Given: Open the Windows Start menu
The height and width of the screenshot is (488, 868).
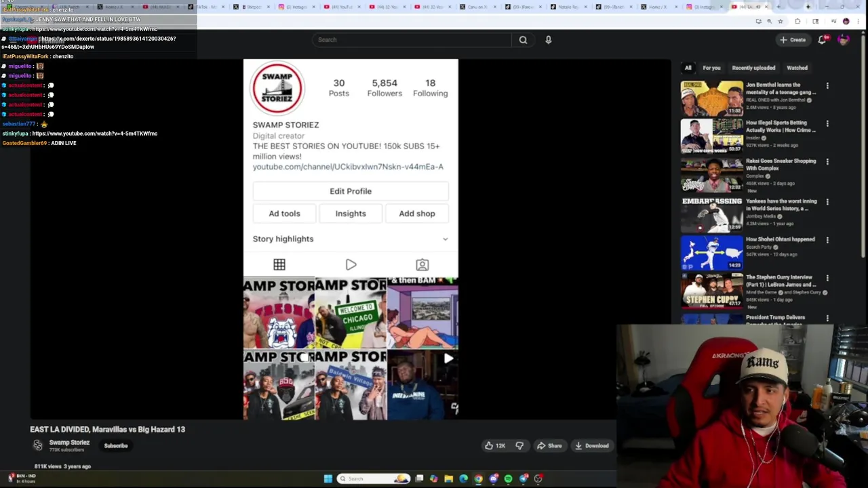Looking at the screenshot, I should pyautogui.click(x=328, y=479).
